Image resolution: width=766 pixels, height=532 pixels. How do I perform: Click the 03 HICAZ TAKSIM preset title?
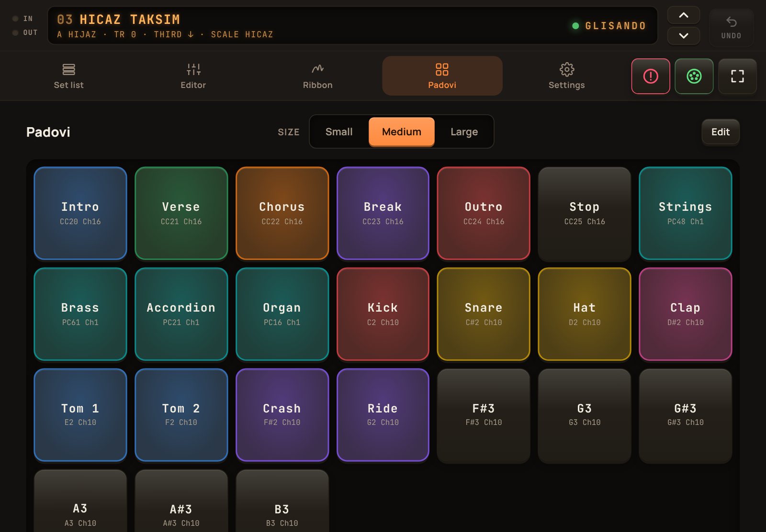coord(118,20)
